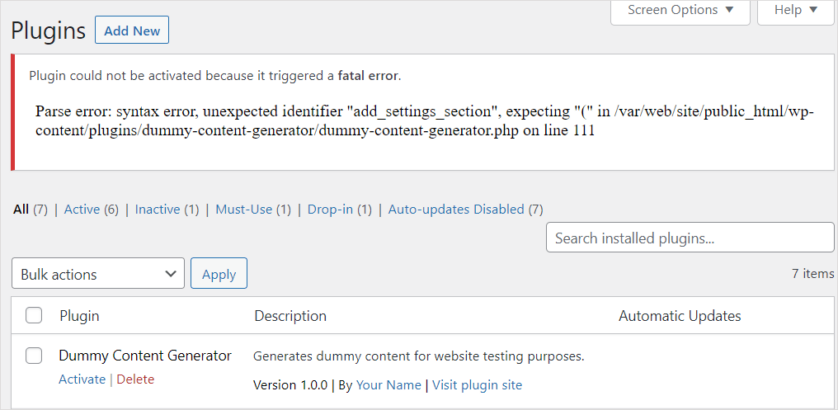Activate the Dummy Content Generator plugin

tap(82, 379)
